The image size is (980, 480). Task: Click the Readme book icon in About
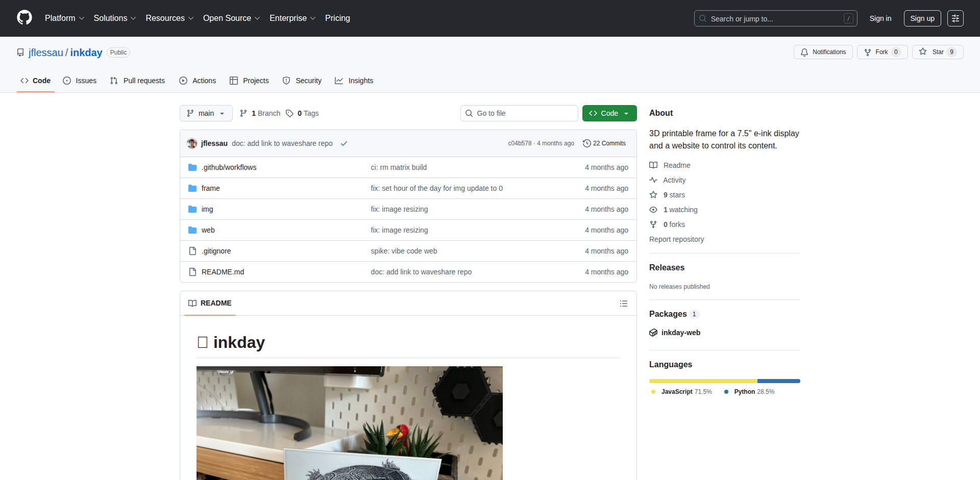[x=653, y=165]
